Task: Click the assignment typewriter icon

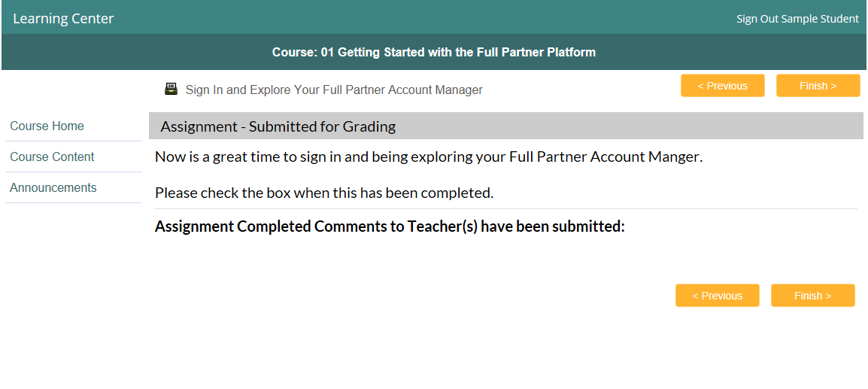Action: tap(171, 90)
